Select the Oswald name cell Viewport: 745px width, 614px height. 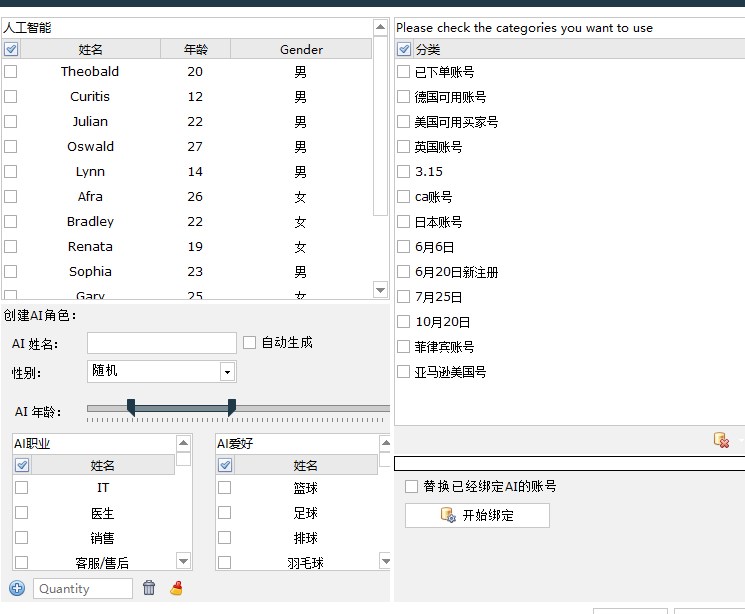pos(90,146)
